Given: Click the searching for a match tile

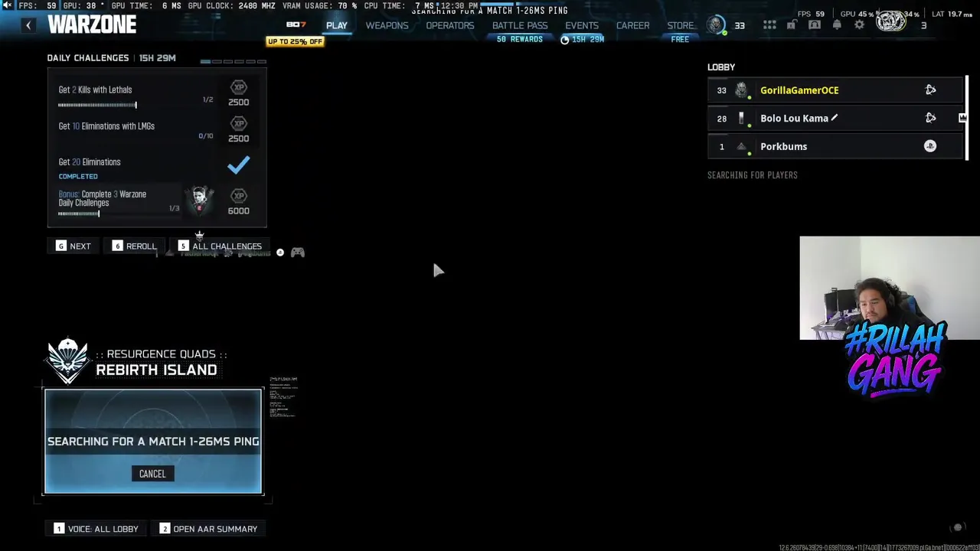Looking at the screenshot, I should pos(153,442).
